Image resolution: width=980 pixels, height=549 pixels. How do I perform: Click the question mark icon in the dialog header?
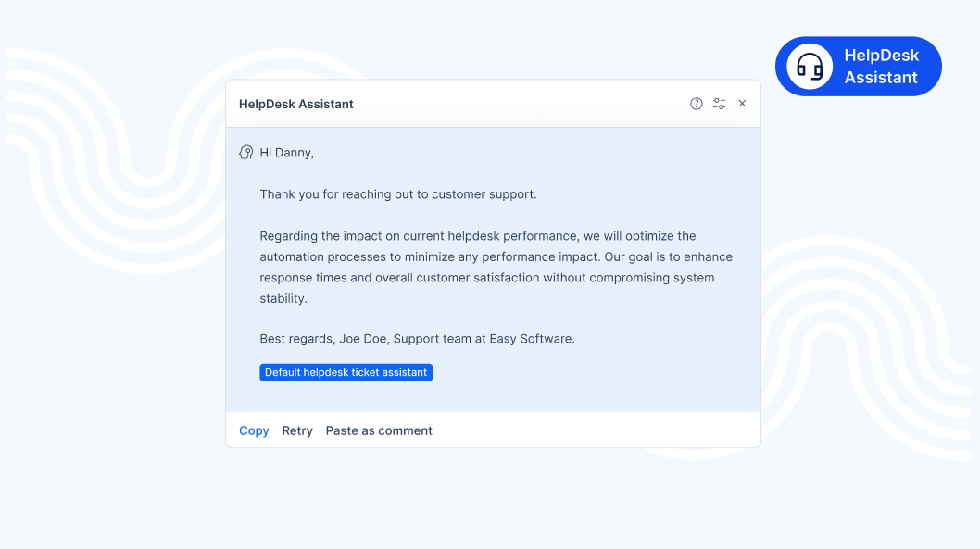click(697, 104)
